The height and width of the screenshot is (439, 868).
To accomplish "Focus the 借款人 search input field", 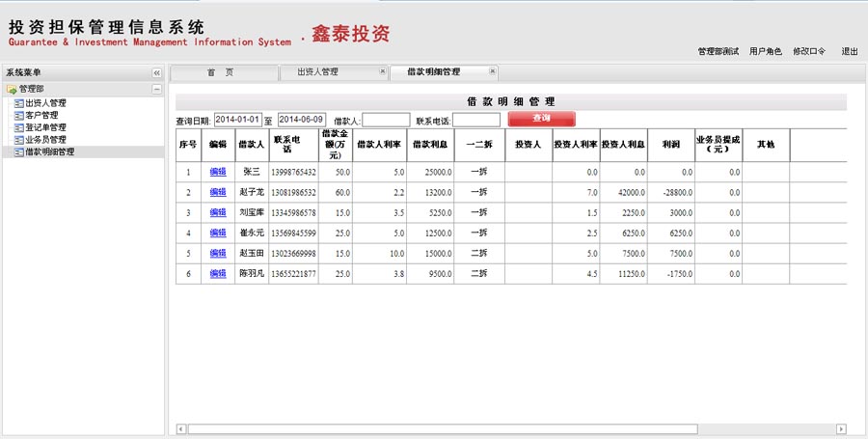I will [386, 121].
